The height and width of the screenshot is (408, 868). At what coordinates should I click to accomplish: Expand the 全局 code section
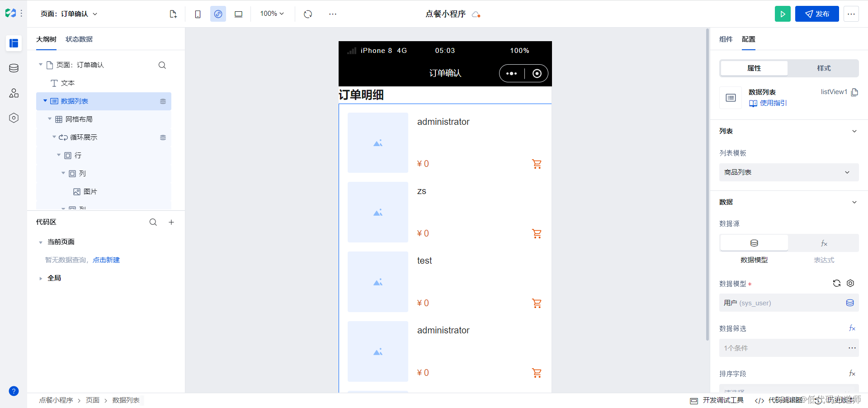point(41,278)
